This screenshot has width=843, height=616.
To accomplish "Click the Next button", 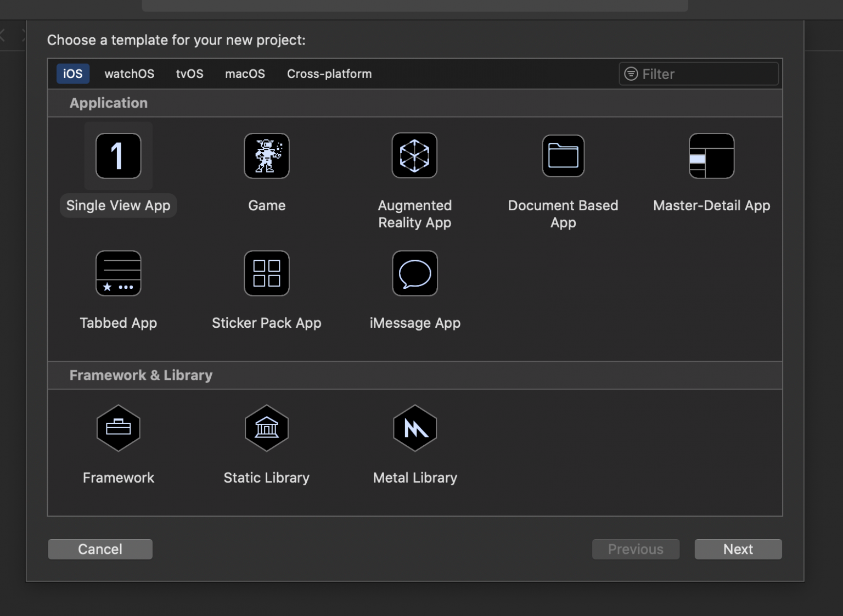I will 738,549.
